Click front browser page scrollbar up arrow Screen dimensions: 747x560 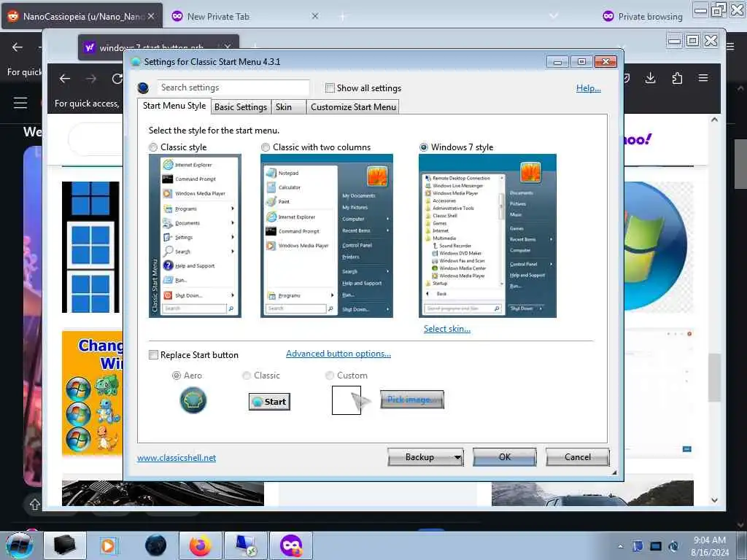714,120
